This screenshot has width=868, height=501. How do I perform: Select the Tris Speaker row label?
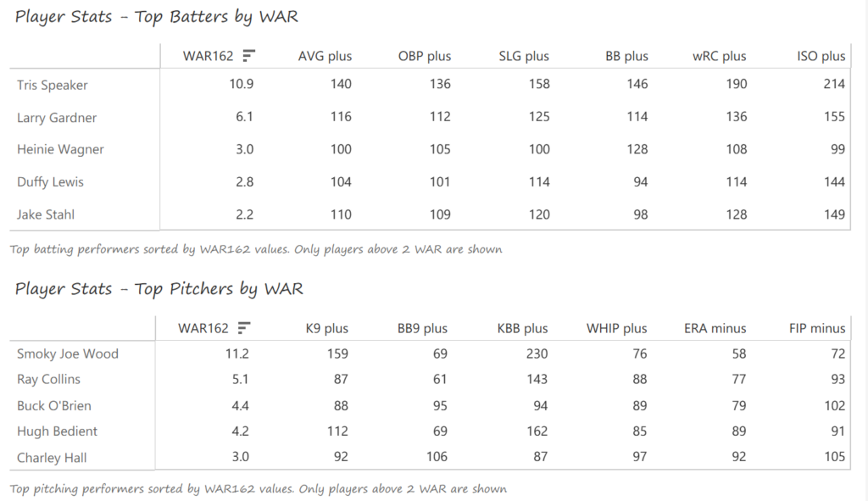53,85
